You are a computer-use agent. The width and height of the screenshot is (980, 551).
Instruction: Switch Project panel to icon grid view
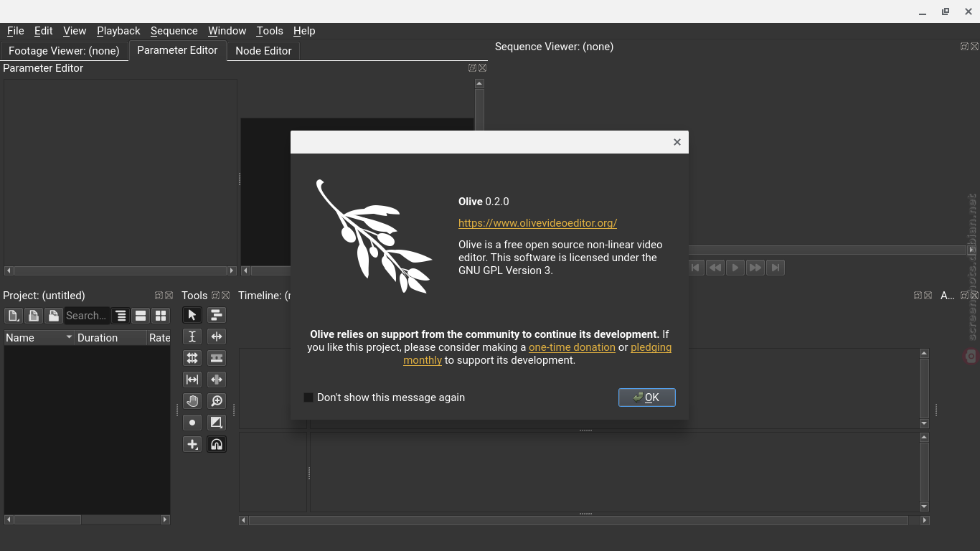coord(161,316)
